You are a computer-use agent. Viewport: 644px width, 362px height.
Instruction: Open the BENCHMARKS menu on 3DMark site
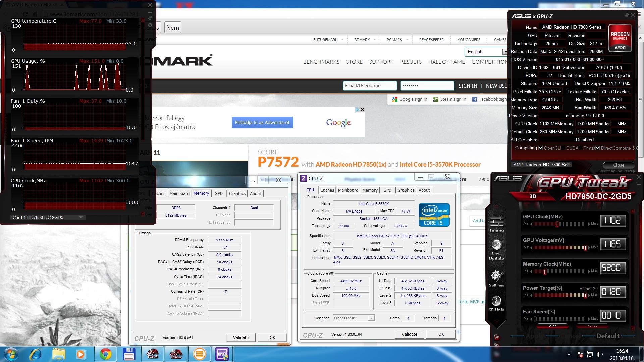click(321, 62)
